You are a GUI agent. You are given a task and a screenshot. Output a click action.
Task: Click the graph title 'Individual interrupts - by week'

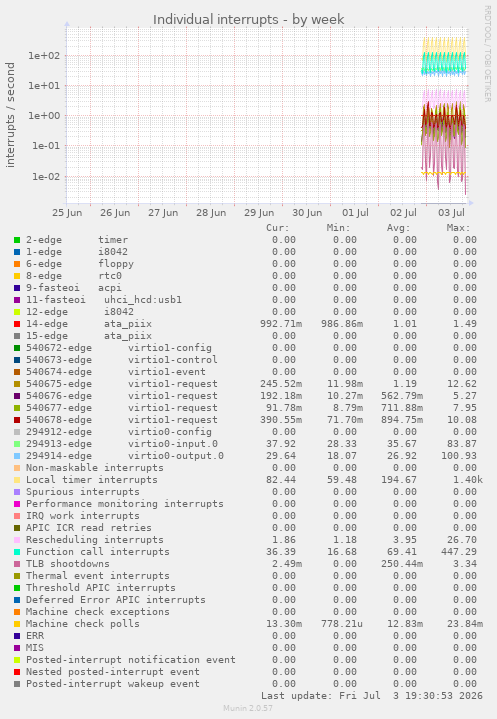[x=248, y=20]
